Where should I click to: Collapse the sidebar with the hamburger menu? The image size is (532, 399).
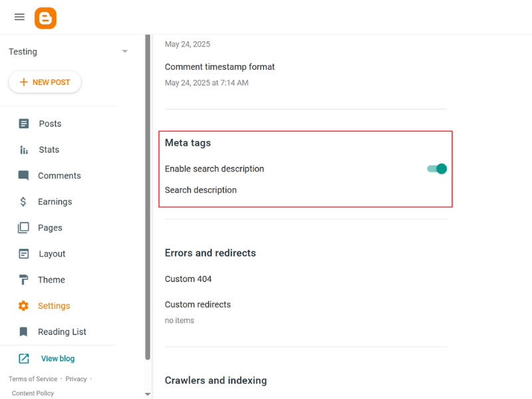(x=19, y=17)
